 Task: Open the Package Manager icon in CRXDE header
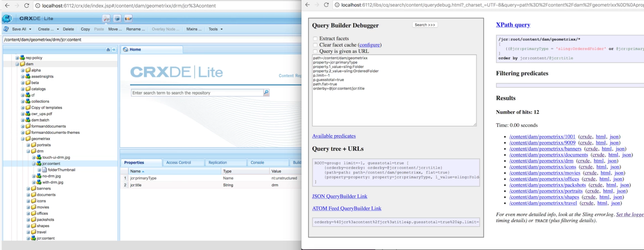117,19
